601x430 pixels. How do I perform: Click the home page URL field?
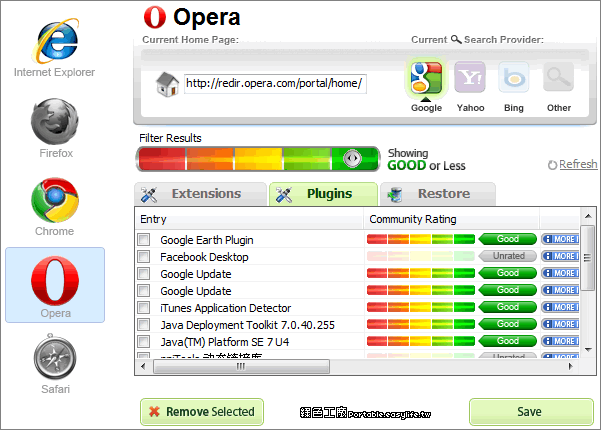[x=274, y=84]
